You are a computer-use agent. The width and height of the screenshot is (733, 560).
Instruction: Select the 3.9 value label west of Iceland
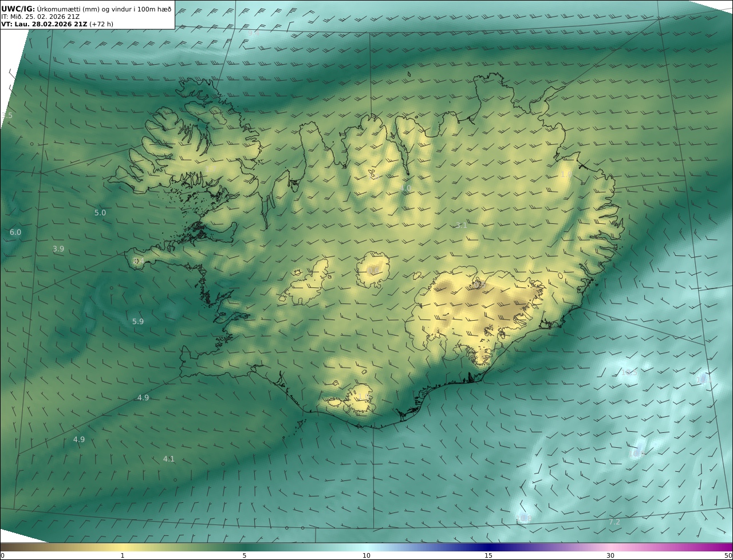click(x=58, y=249)
